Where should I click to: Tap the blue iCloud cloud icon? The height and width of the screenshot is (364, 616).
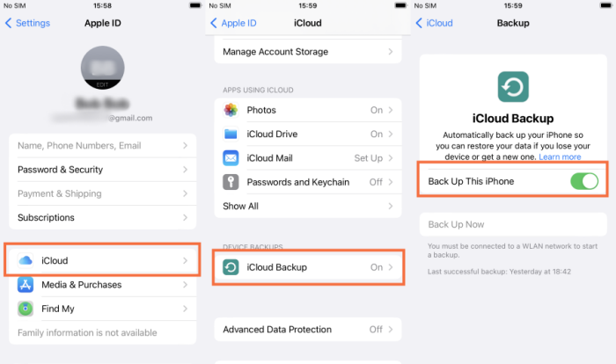tap(26, 261)
